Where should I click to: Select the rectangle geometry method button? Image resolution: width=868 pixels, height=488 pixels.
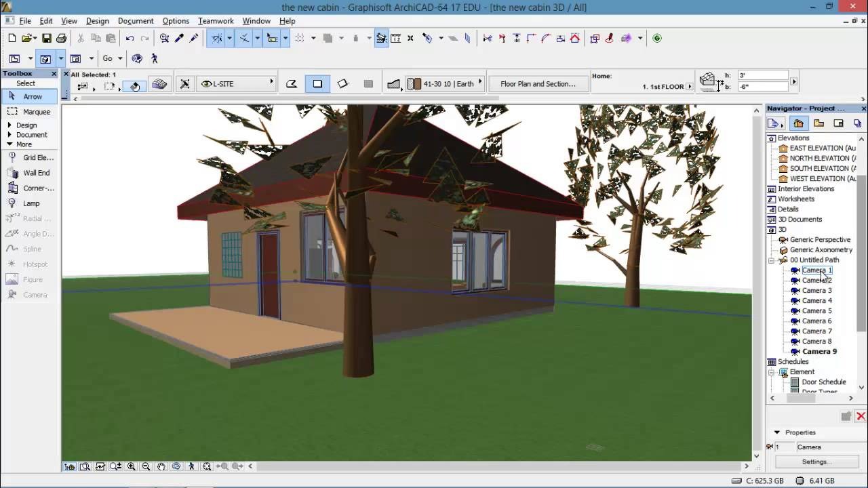(x=317, y=84)
